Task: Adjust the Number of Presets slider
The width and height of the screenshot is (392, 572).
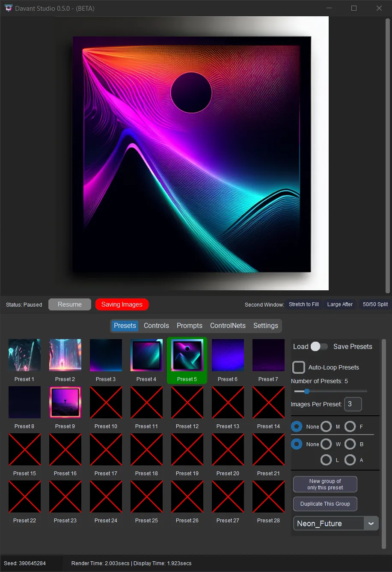Action: click(306, 391)
